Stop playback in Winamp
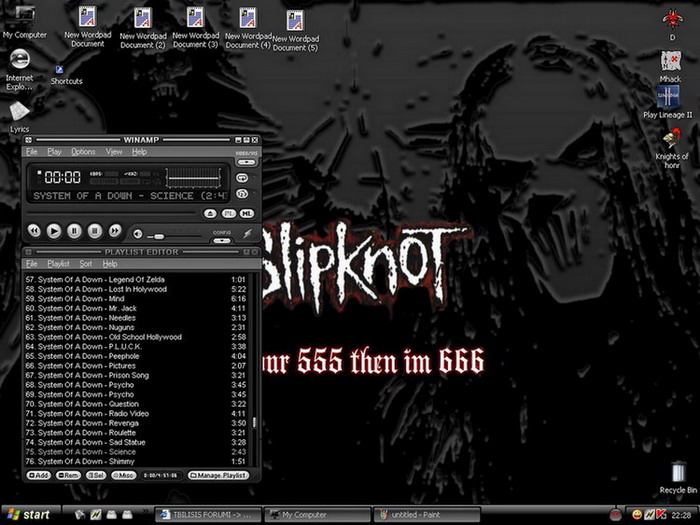The width and height of the screenshot is (700, 525). [94, 231]
